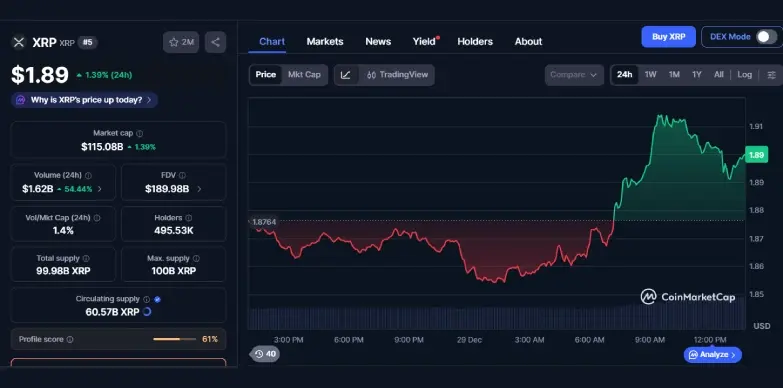Click the $189.98B FDV value
783x388 pixels.
(x=167, y=189)
